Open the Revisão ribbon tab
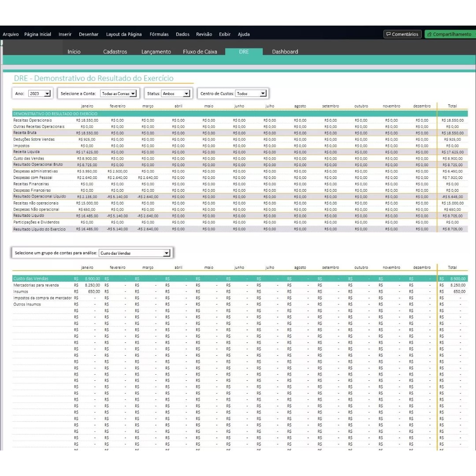 click(204, 34)
